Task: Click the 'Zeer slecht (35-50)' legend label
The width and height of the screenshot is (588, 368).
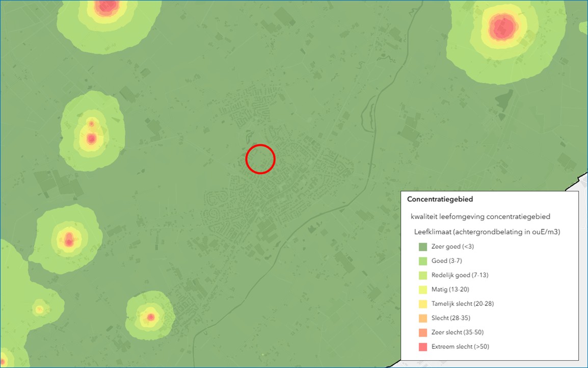Action: click(458, 332)
